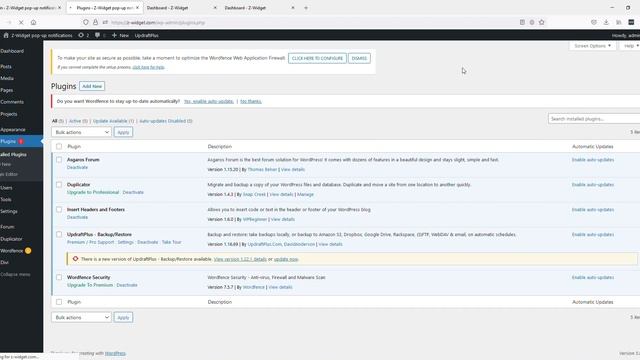Viewport: 640px width, 360px height.
Task: Toggle the select-all checkbox in table header
Action: [59, 146]
